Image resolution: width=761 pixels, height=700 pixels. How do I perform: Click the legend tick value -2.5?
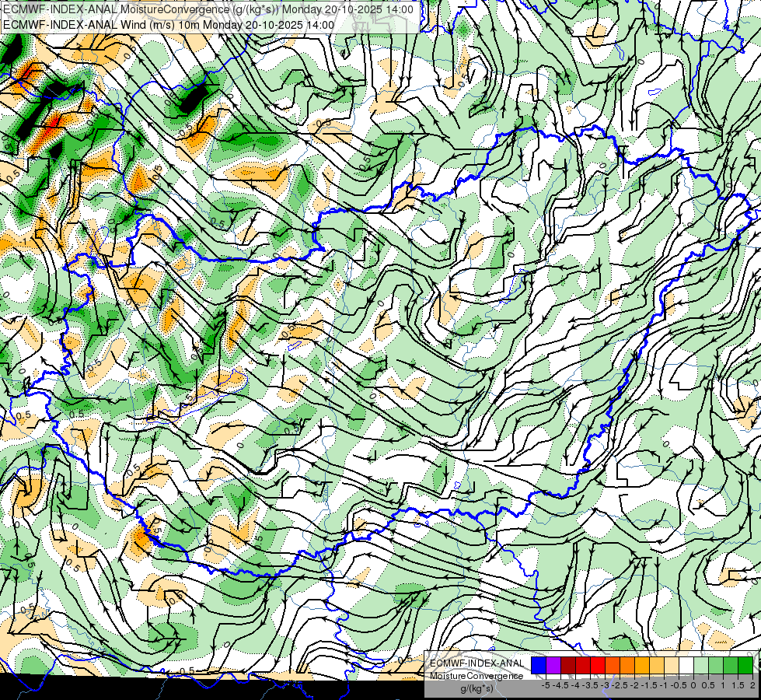tap(620, 685)
